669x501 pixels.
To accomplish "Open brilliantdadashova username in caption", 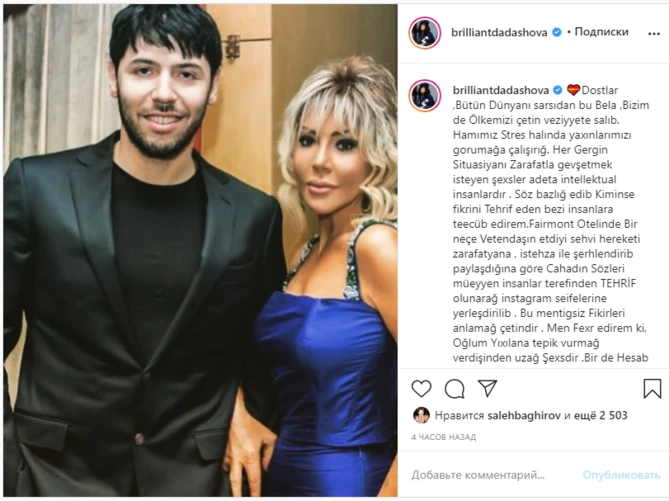I will point(501,90).
